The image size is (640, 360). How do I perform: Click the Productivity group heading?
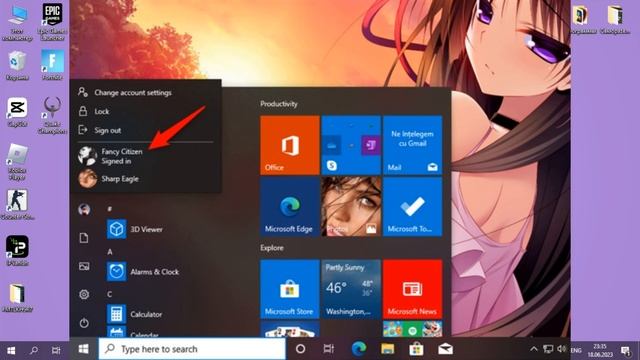point(279,104)
